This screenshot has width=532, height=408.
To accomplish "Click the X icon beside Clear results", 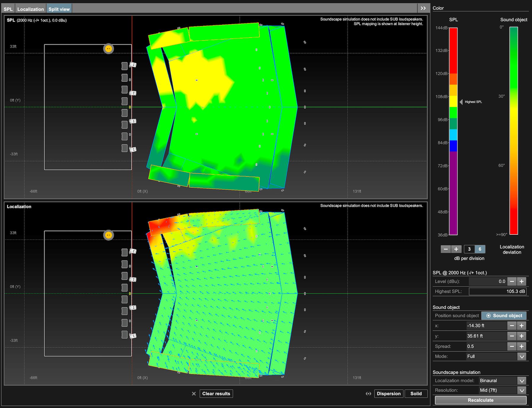I will coord(194,394).
